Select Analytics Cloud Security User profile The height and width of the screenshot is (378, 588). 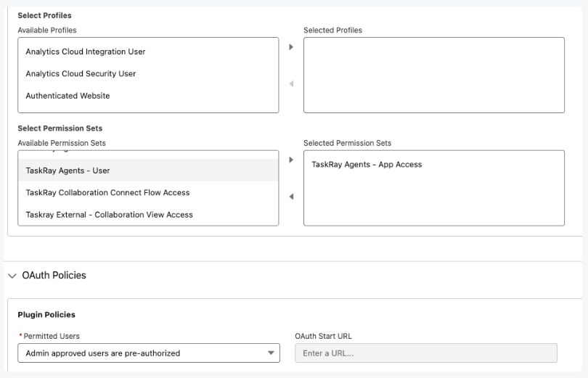(x=148, y=74)
